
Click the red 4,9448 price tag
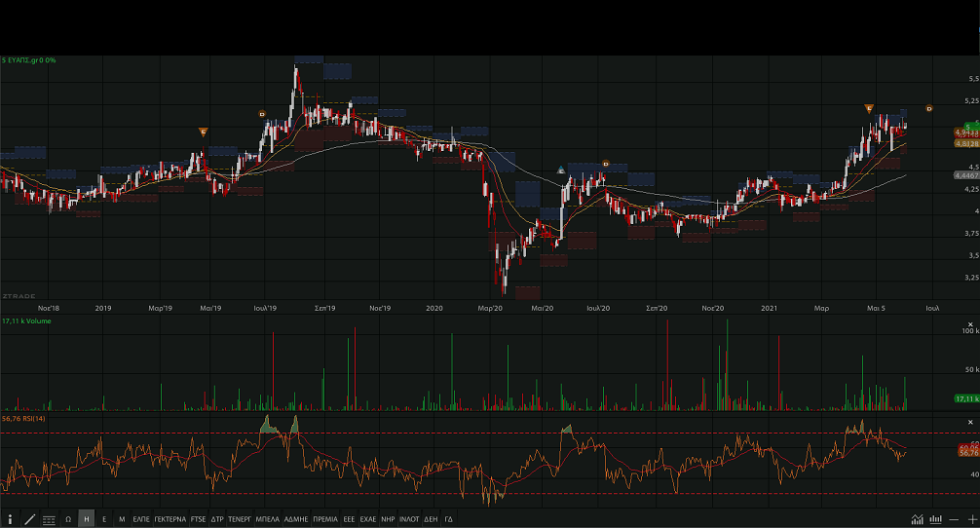(x=966, y=133)
